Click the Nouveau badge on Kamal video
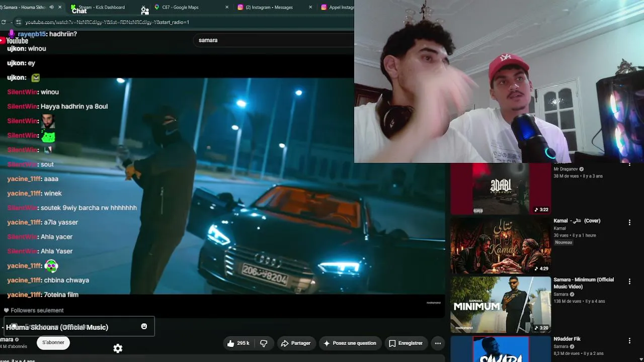644x362 pixels. [x=563, y=242]
